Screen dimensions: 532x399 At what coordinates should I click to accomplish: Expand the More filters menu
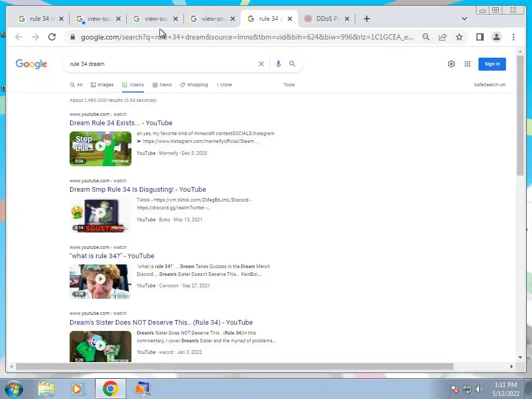pyautogui.click(x=224, y=85)
